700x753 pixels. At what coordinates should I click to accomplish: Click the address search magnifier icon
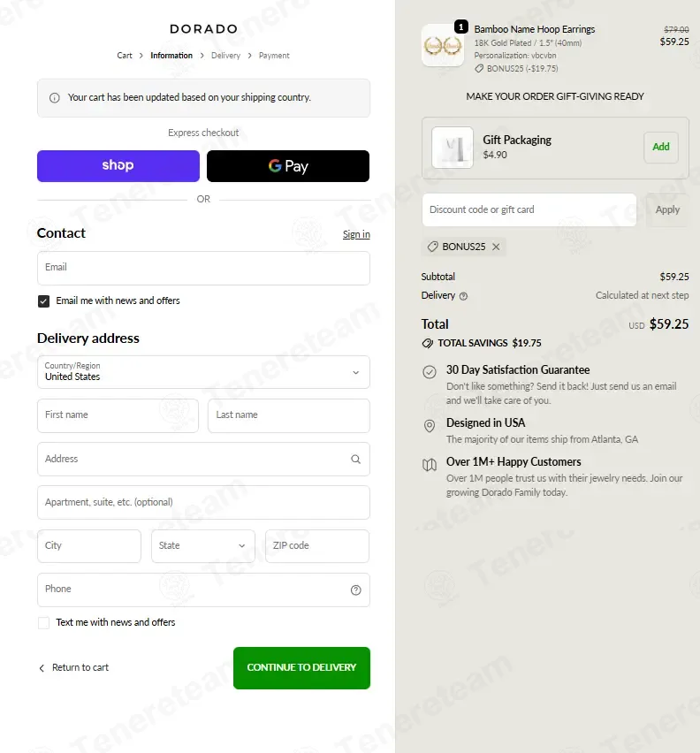point(355,459)
